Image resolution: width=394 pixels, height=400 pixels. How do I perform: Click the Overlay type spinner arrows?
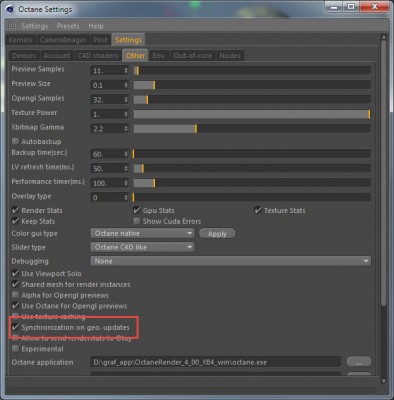(x=126, y=198)
